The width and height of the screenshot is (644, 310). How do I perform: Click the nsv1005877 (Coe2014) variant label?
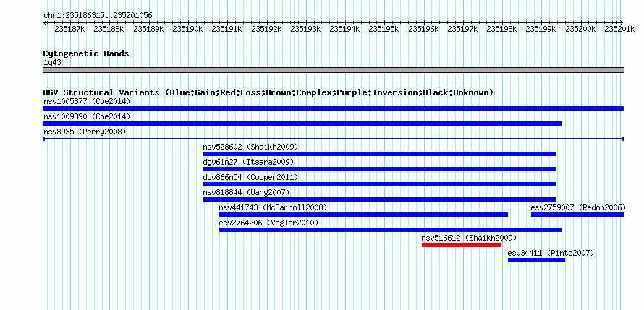coord(87,101)
